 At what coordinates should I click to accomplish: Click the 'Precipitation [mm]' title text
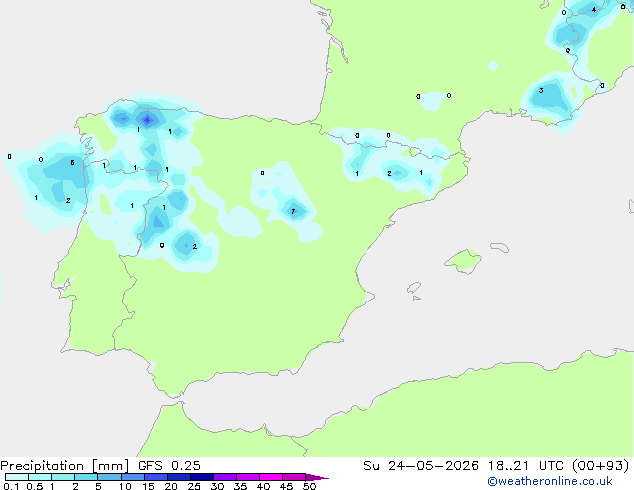pos(64,466)
